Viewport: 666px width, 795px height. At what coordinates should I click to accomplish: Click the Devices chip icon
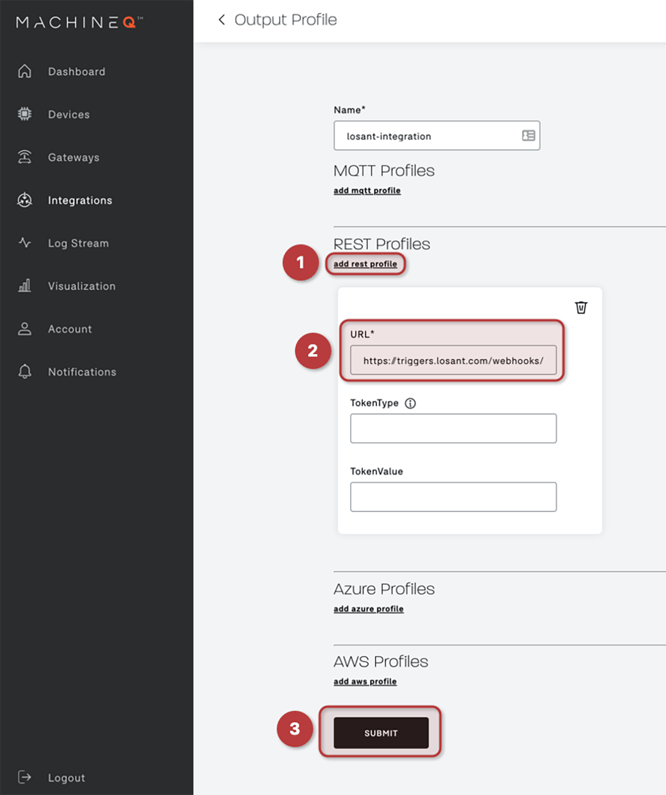pos(25,115)
